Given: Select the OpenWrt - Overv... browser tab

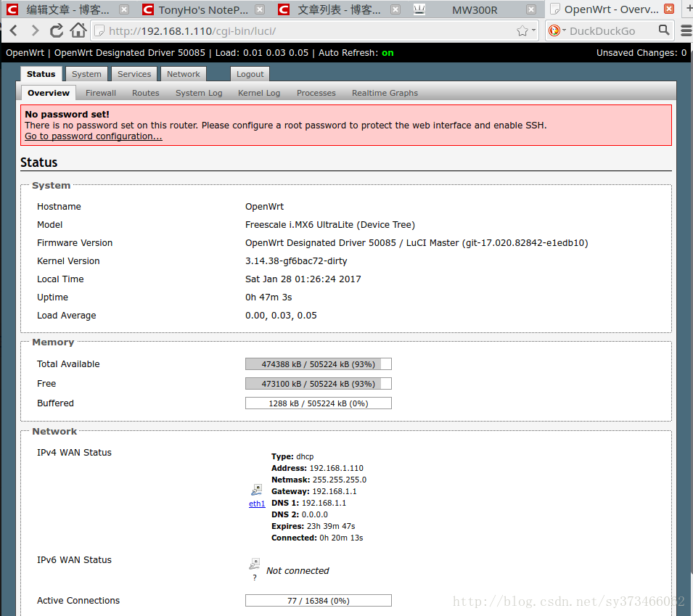Looking at the screenshot, I should pos(611,9).
